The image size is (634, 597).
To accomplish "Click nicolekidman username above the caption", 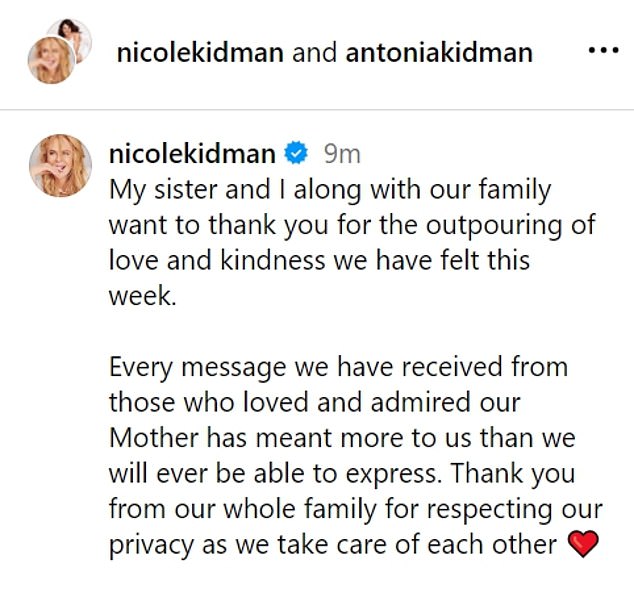I will [x=192, y=154].
